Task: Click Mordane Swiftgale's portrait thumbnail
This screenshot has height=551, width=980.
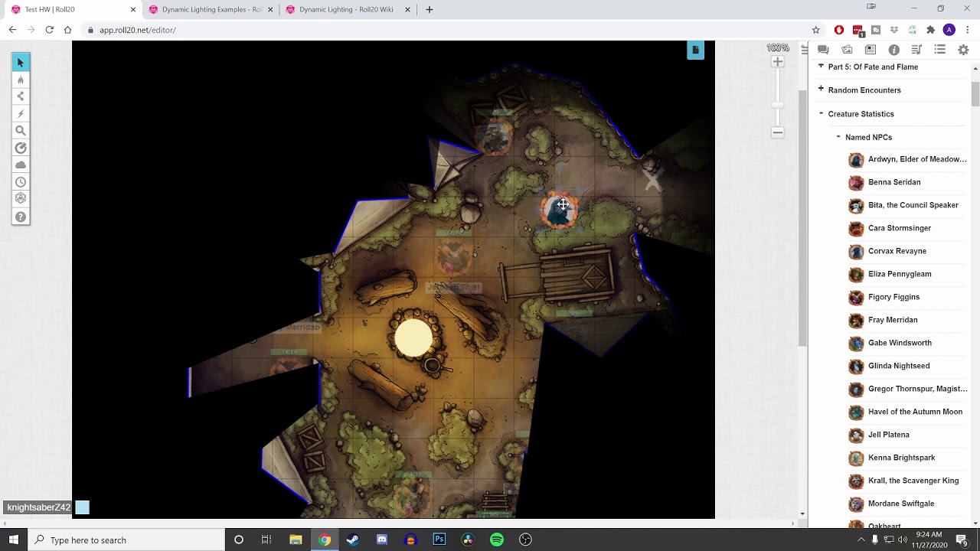Action: click(x=856, y=504)
